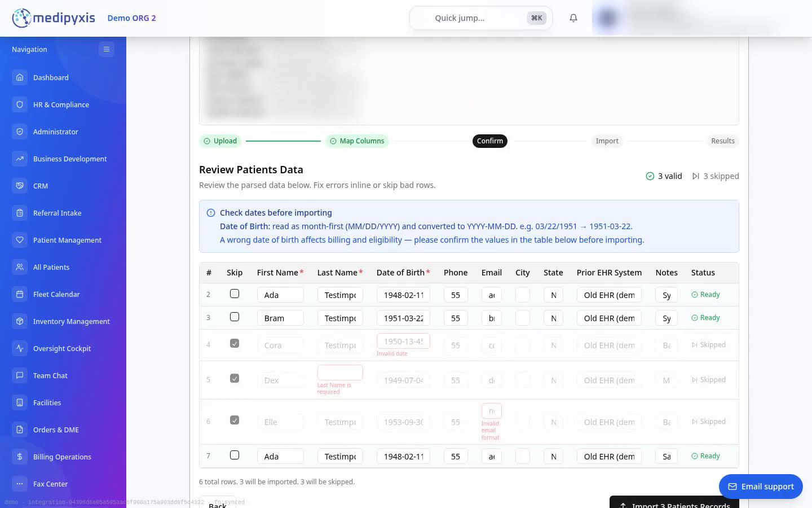Screen dimensions: 812x508
Task: Check Skip for row 3 Bram
Action: (x=235, y=317)
